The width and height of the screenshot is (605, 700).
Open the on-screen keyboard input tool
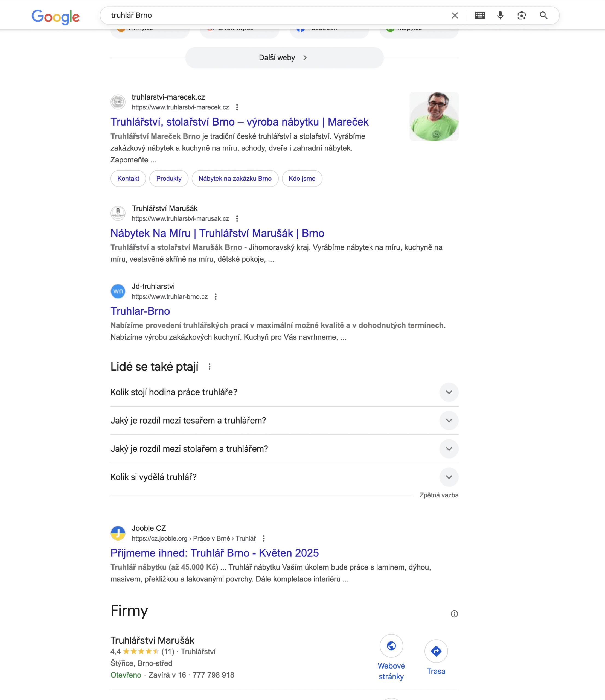click(x=480, y=16)
